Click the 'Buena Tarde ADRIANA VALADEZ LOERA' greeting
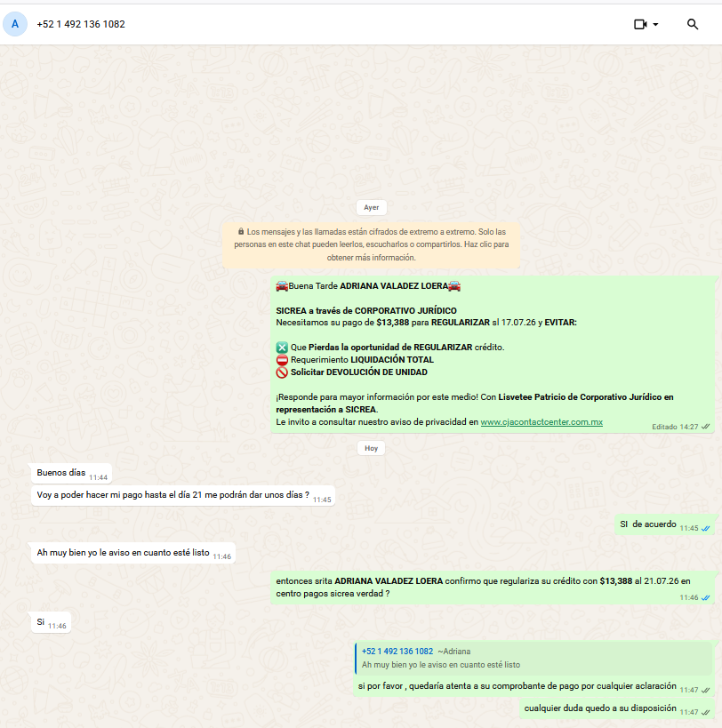Viewport: 722px width, 728px height. (368, 286)
